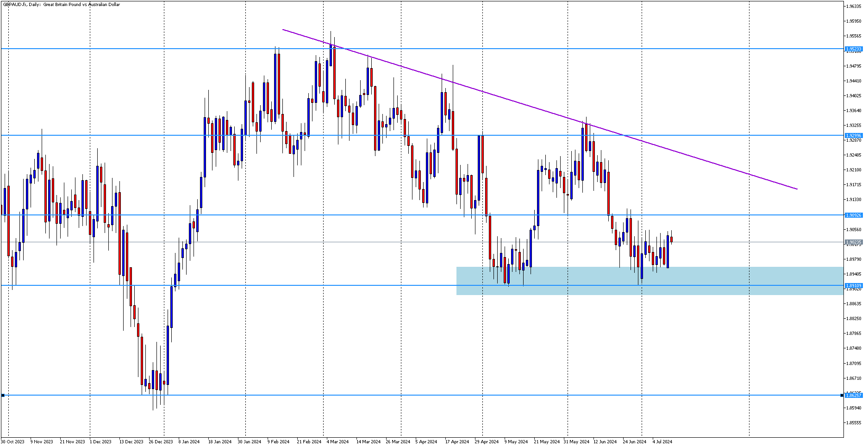Click the 9 May 2024 date label
868x447 pixels.
tap(516, 442)
